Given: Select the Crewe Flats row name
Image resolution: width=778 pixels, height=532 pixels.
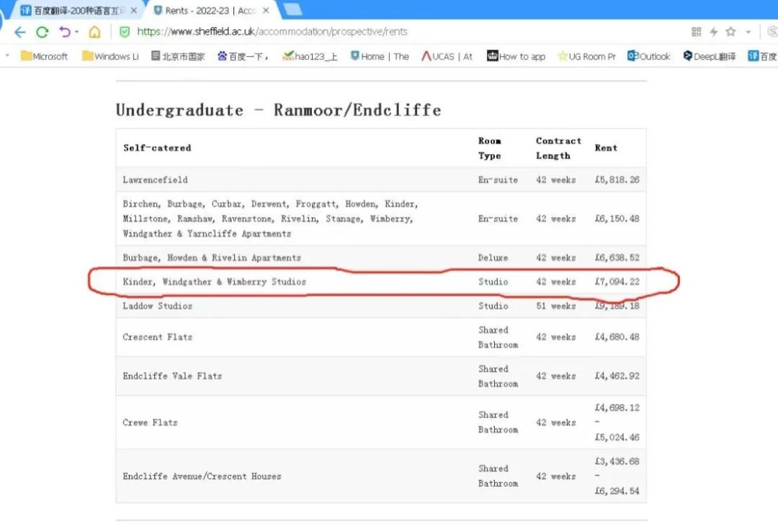Looking at the screenshot, I should (150, 423).
